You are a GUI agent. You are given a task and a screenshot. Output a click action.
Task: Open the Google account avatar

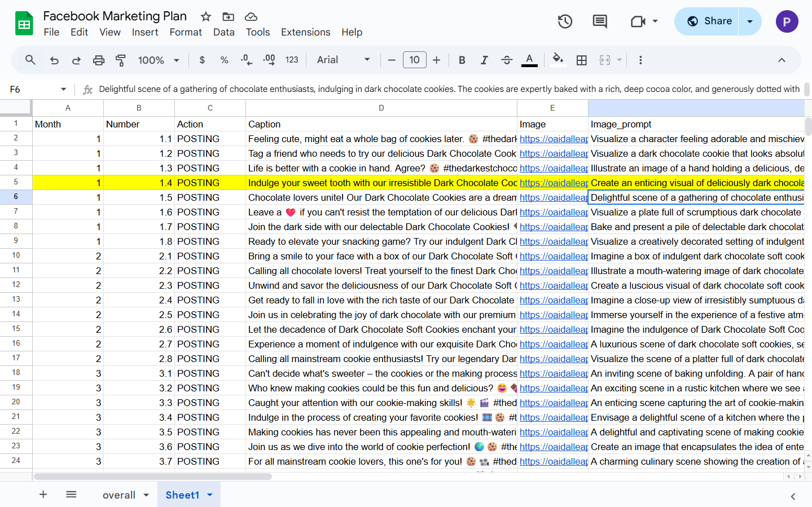[x=787, y=21]
